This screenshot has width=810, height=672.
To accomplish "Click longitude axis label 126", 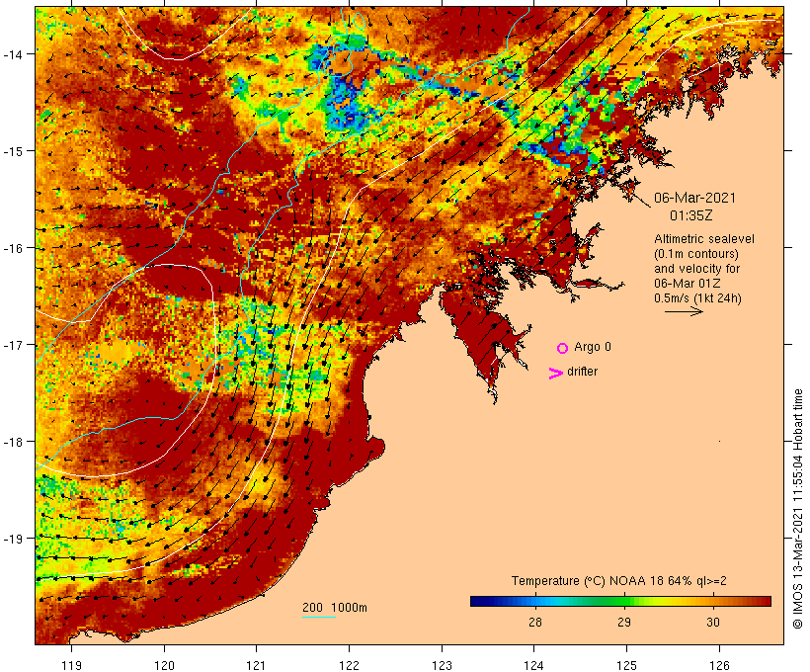I will point(719,665).
